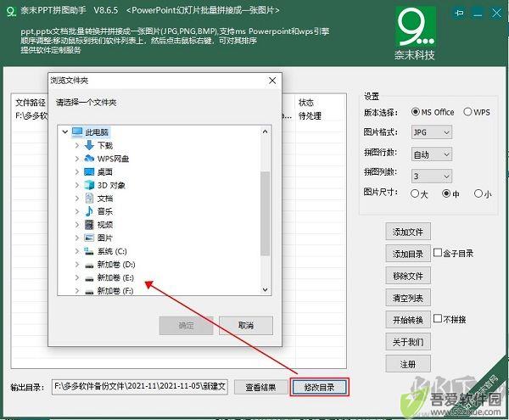Click scroll up arrow in folder tree
The width and height of the screenshot is (509, 420).
click(x=266, y=132)
